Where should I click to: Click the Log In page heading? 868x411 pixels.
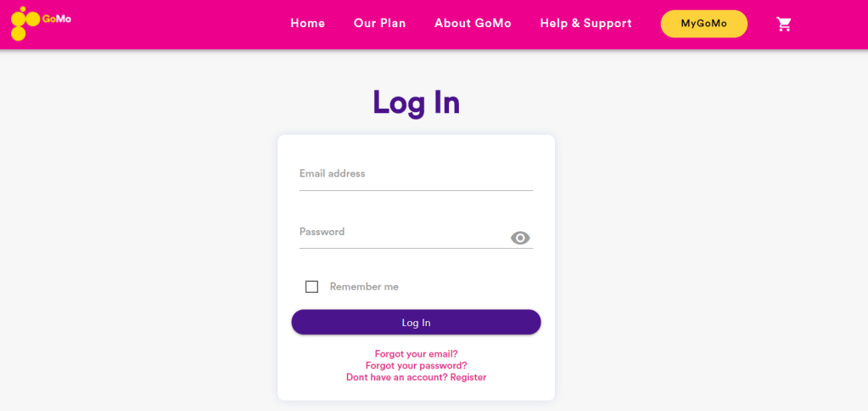[x=416, y=103]
